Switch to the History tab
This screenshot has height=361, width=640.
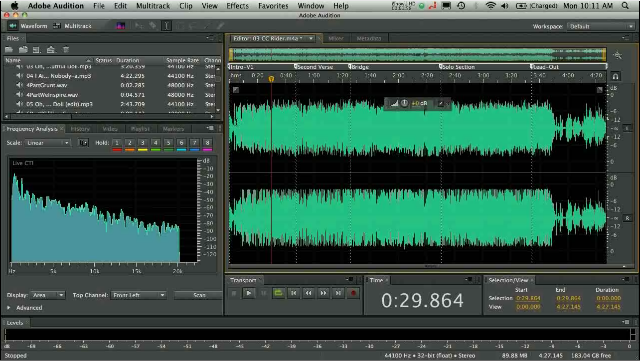pos(80,129)
